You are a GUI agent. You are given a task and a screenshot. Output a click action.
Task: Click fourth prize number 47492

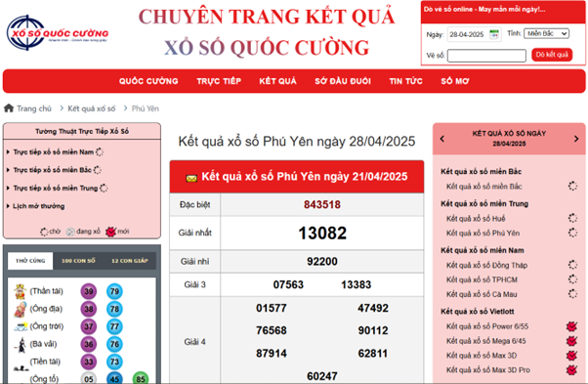pyautogui.click(x=373, y=308)
